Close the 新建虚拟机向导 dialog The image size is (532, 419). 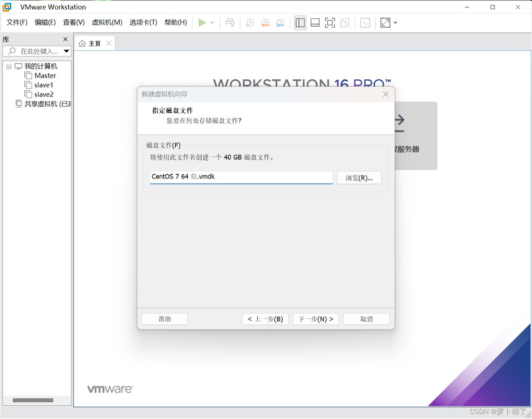tap(386, 94)
